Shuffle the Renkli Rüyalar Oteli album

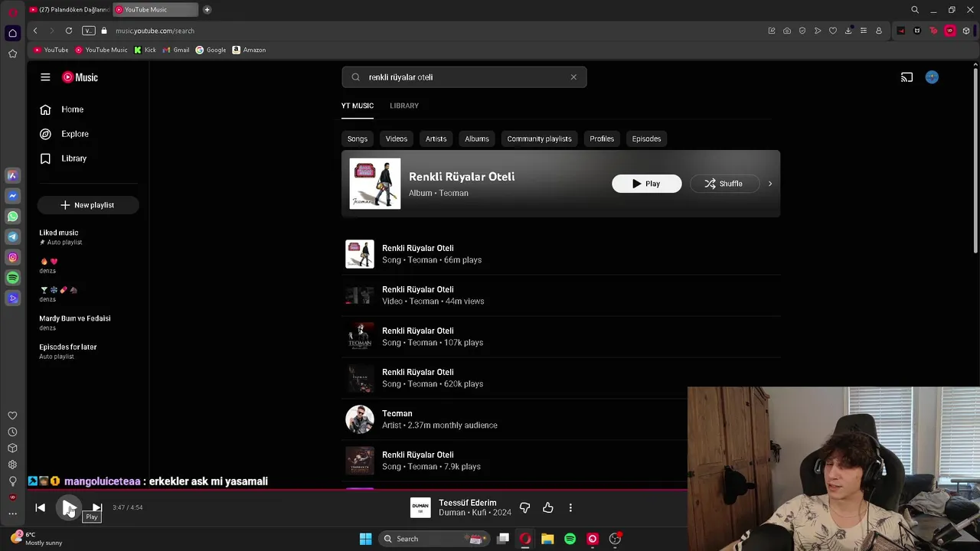[724, 184]
